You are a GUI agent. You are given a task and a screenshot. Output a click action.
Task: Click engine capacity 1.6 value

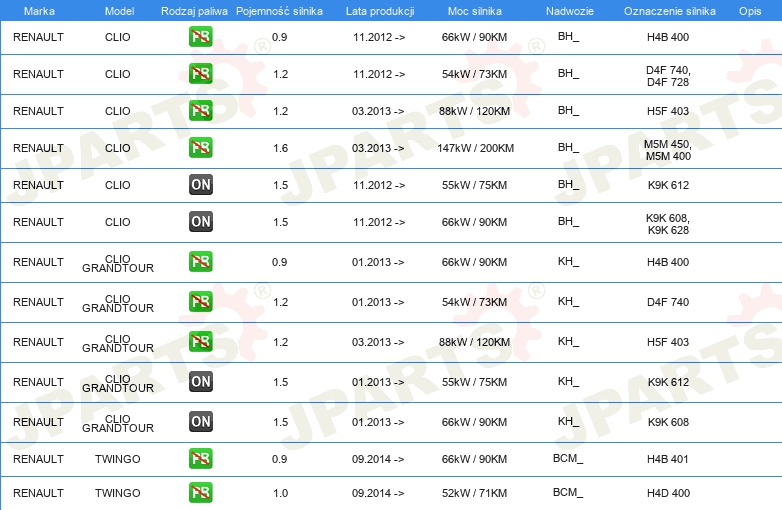280,148
